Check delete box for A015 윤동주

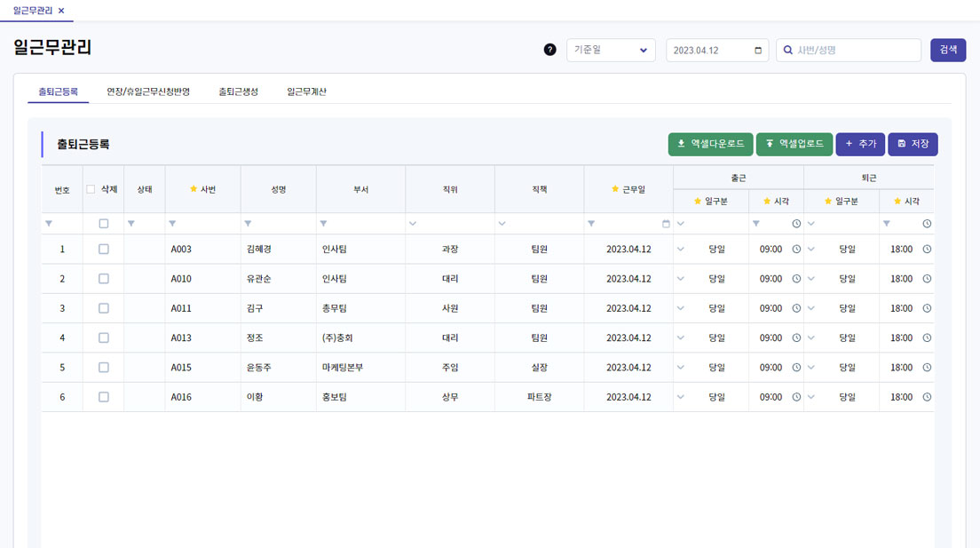(x=104, y=368)
